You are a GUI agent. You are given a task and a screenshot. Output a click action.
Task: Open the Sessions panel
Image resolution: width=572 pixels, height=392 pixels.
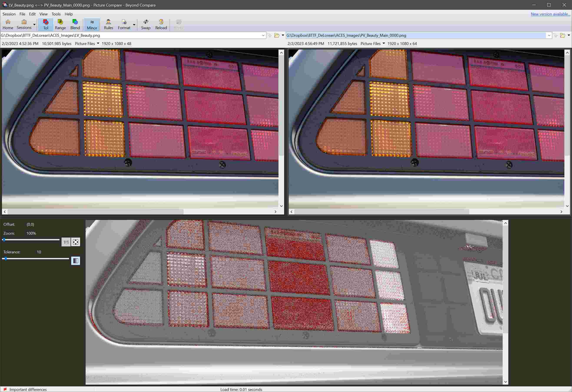[24, 24]
